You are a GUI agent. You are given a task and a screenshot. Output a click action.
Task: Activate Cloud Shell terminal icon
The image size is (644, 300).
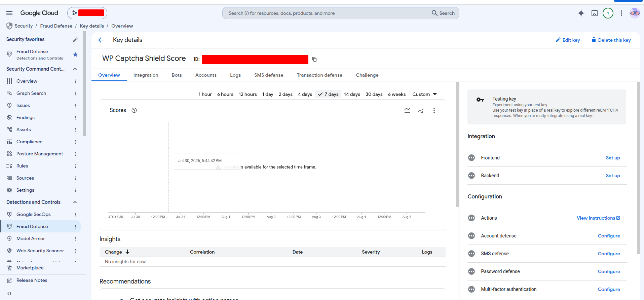coord(595,13)
